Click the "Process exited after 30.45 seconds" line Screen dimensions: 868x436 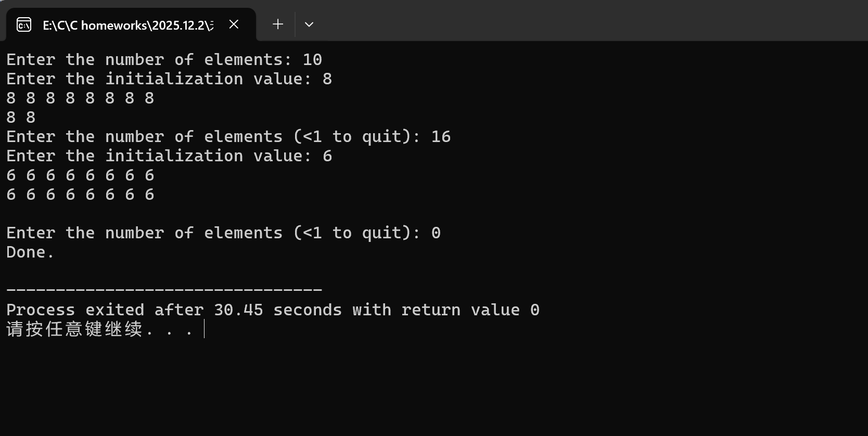[x=273, y=310]
